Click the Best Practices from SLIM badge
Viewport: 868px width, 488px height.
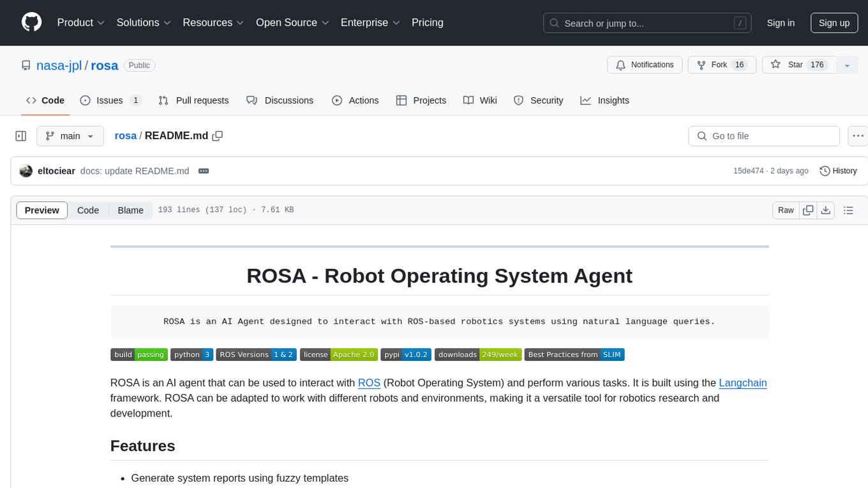tap(574, 355)
